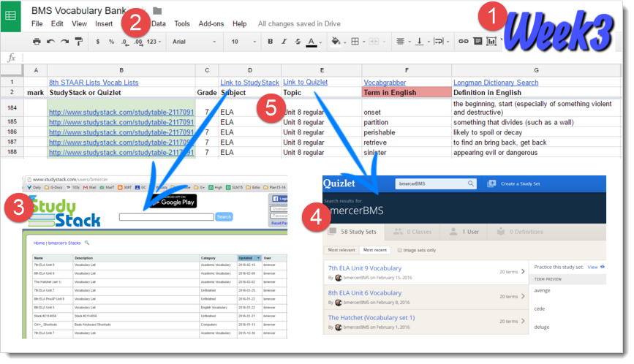The height and width of the screenshot is (364, 634).
Task: Switch to the 1 User tab
Action: pyautogui.click(x=464, y=232)
